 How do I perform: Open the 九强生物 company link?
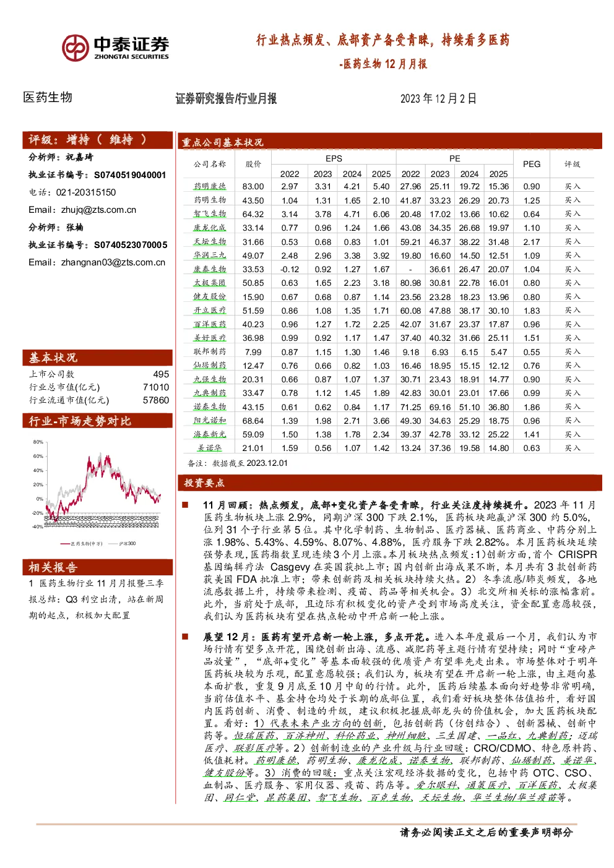pos(210,379)
